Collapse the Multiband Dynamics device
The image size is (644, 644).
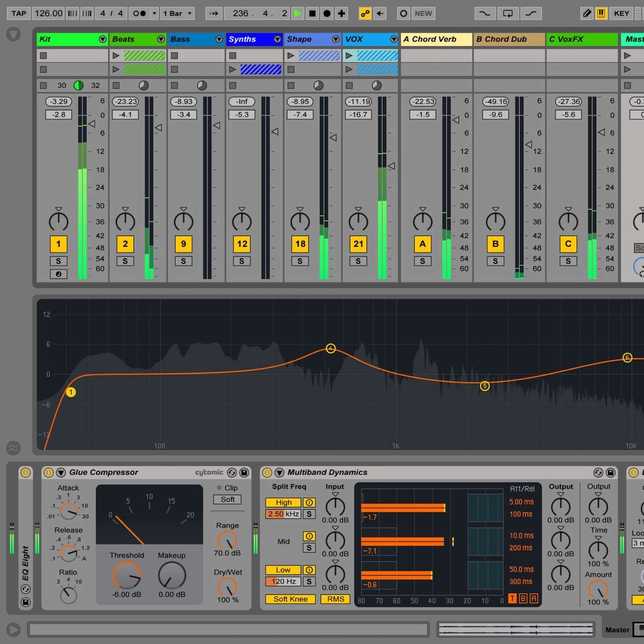pos(279,472)
